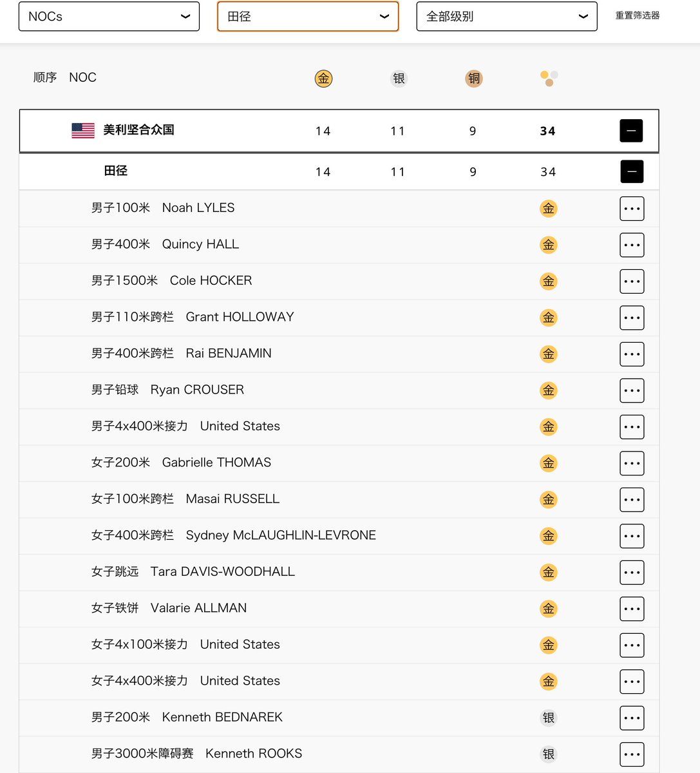Open details for 男子1500米 Cole HOCKER
Image resolution: width=700 pixels, height=773 pixels.
[x=632, y=282]
